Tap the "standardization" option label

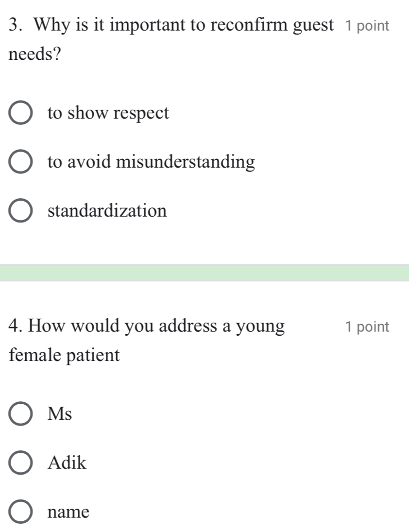coord(107,211)
